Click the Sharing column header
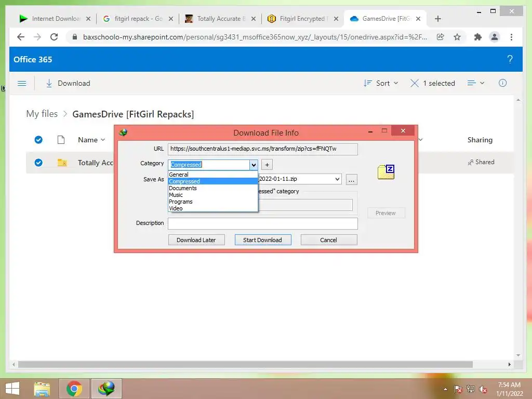The image size is (532, 399). [480, 140]
